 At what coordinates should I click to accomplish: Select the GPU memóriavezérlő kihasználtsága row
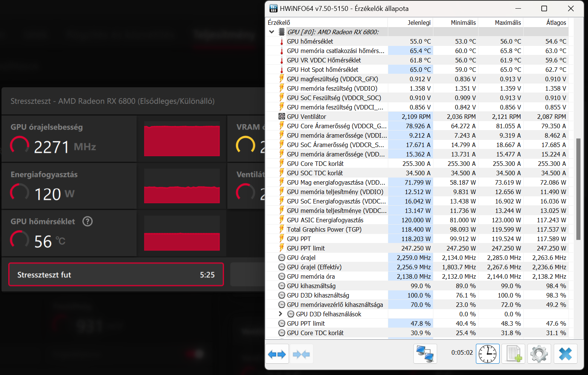pyautogui.click(x=417, y=305)
